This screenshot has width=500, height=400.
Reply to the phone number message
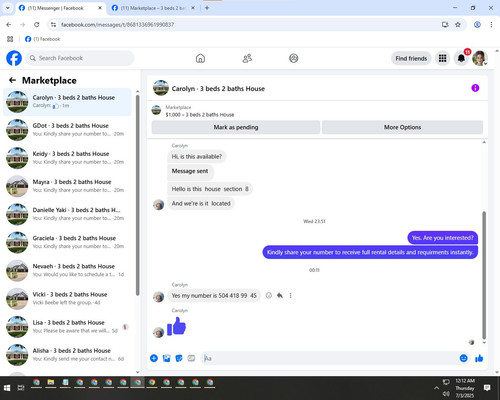(280, 295)
